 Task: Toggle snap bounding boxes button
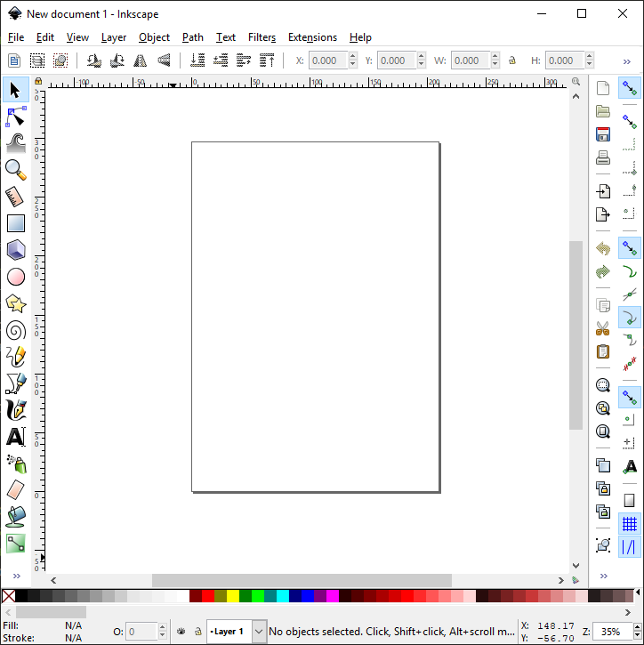click(x=630, y=122)
